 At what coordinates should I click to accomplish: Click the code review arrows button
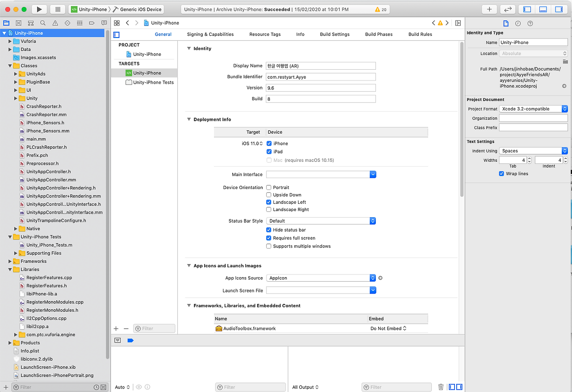[508, 9]
